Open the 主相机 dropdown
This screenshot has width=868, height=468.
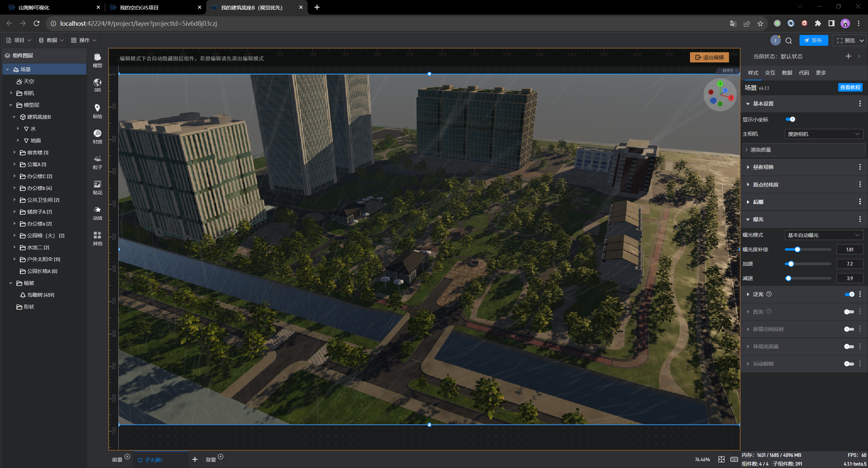(x=824, y=134)
